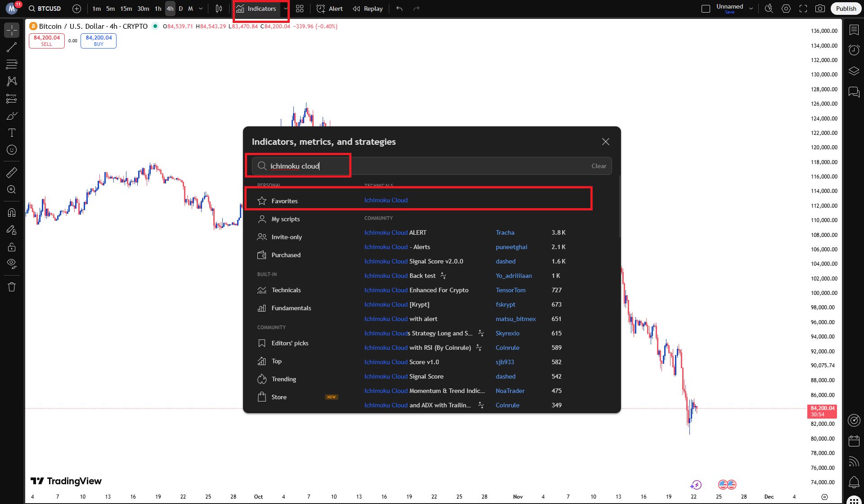The width and height of the screenshot is (864, 504).
Task: Take a chart snapshot with camera
Action: [x=820, y=9]
